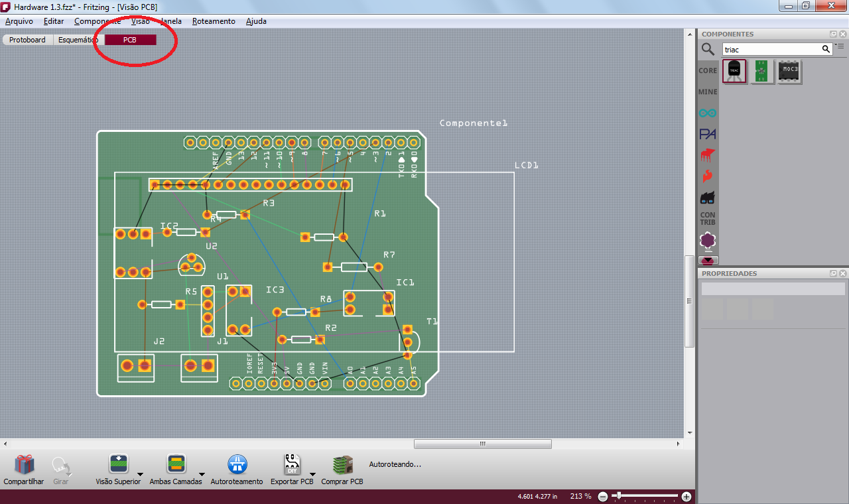The image size is (849, 504).
Task: Select the U1 silkscreen label
Action: coord(222,277)
